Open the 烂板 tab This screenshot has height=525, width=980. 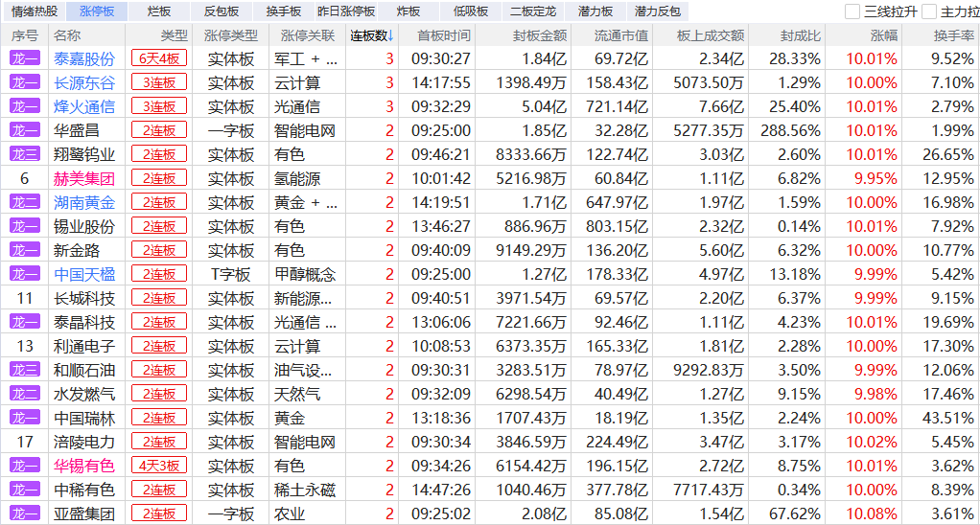tap(159, 11)
